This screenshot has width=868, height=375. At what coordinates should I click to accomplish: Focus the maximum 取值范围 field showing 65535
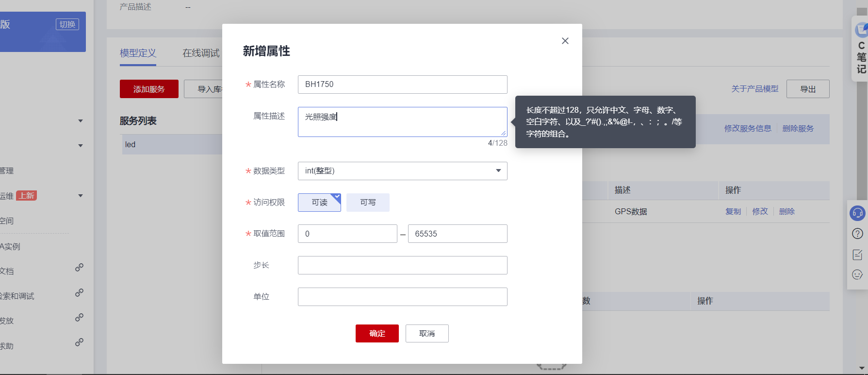click(458, 234)
